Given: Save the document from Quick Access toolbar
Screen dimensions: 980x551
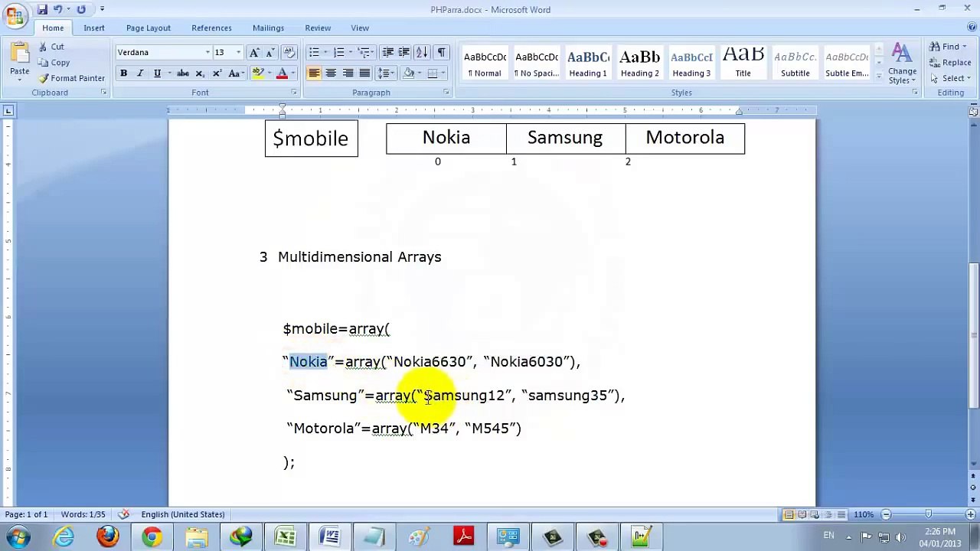Looking at the screenshot, I should click(x=42, y=9).
